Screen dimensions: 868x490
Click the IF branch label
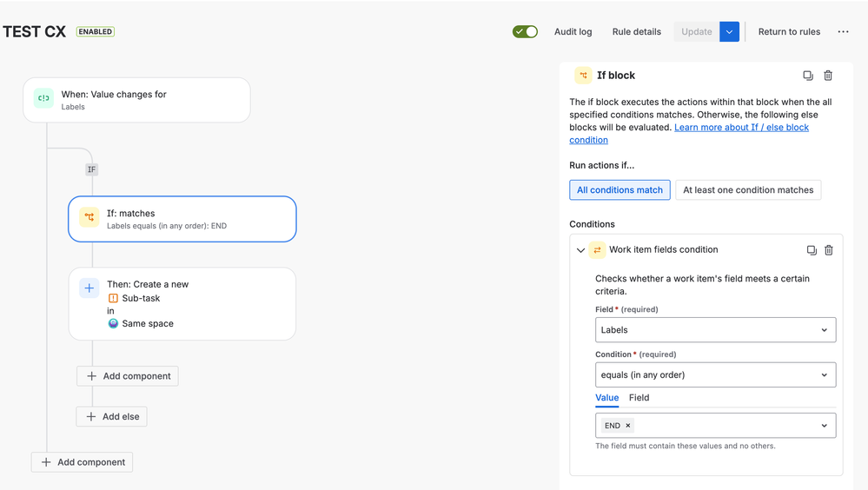[x=91, y=169]
